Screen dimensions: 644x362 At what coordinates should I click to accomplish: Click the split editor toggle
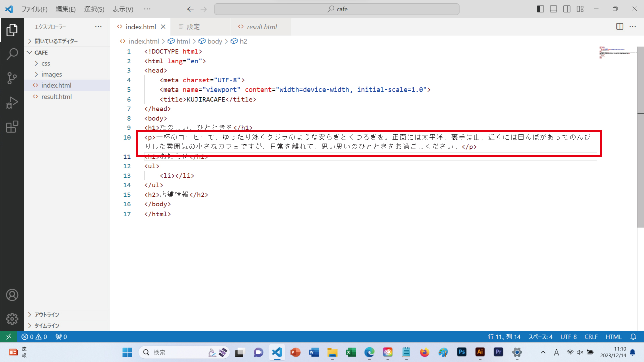pyautogui.click(x=619, y=27)
